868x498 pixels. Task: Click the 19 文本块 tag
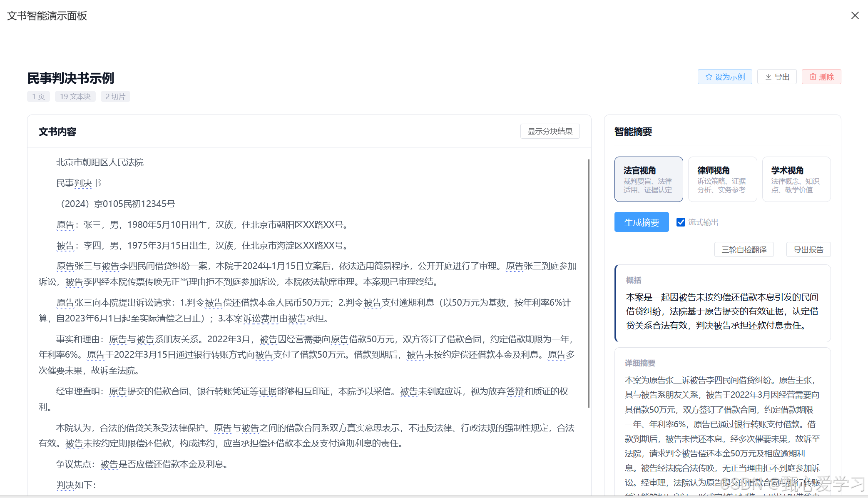coord(75,97)
